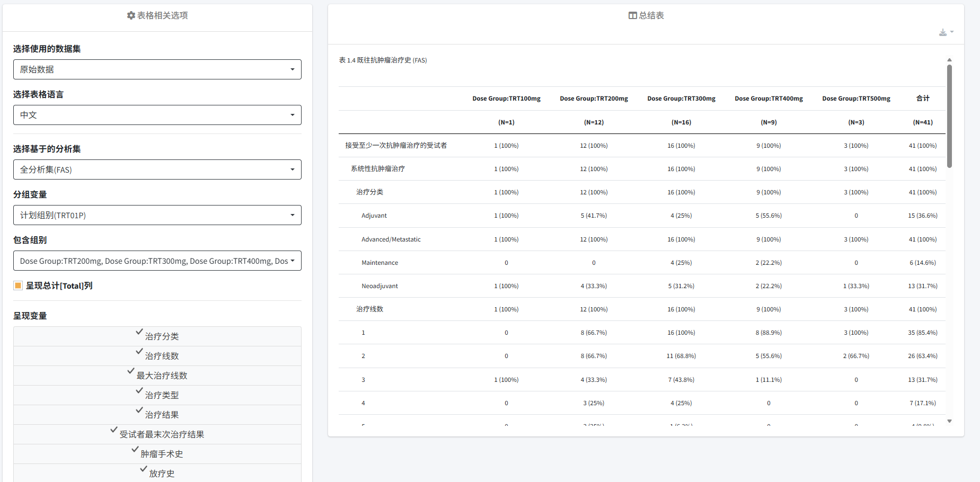The height and width of the screenshot is (482, 980).
Task: Expand the 全分析集(FAS) analysis set dropdown
Action: pyautogui.click(x=157, y=169)
